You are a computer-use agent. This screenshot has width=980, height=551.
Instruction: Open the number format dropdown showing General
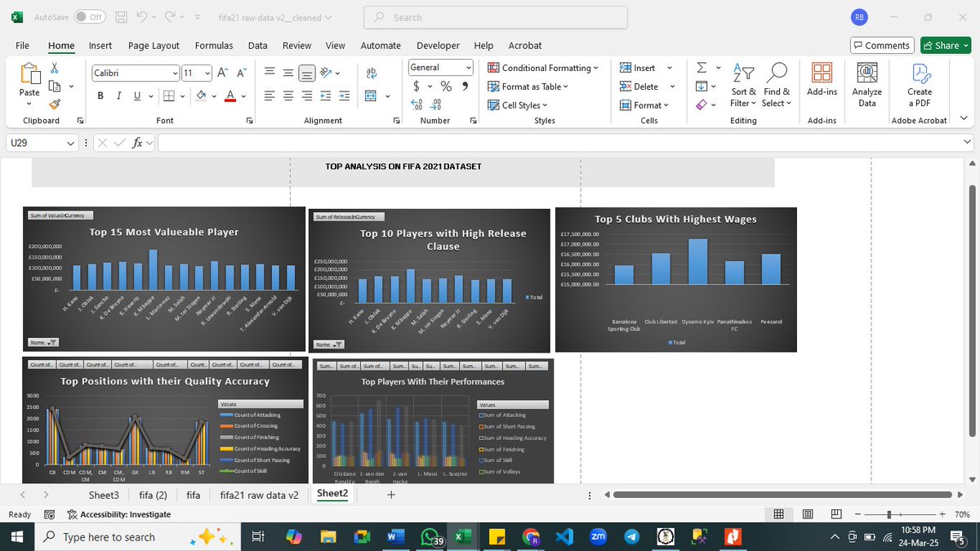tap(469, 68)
